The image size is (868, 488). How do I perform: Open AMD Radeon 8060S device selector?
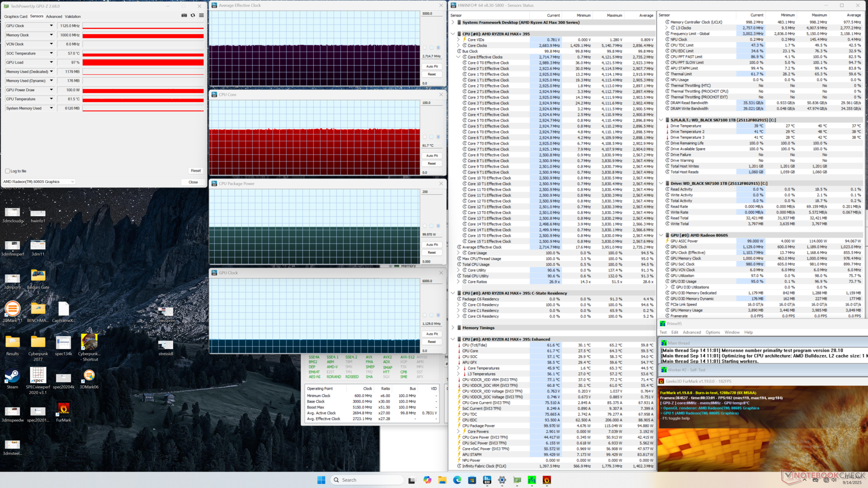pos(38,182)
